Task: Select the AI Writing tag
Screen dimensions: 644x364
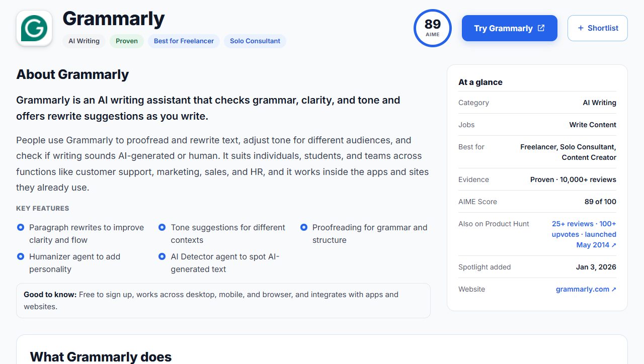Action: click(x=84, y=41)
